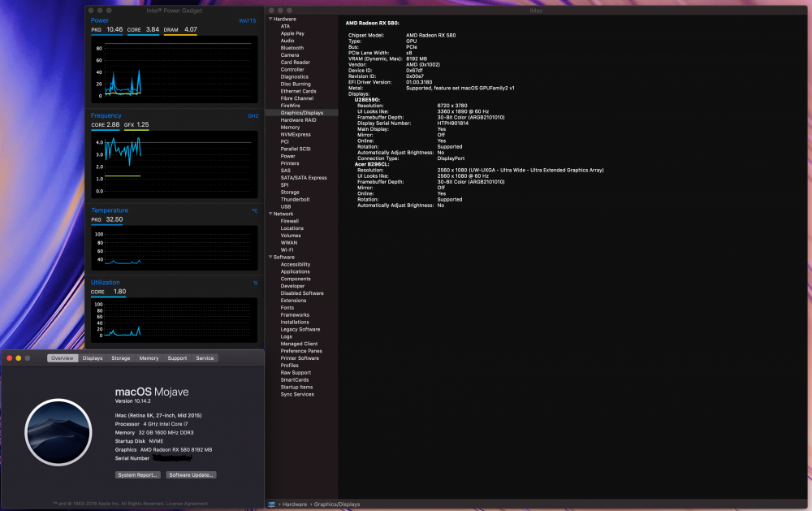Select PCI in the sidebar

point(285,141)
